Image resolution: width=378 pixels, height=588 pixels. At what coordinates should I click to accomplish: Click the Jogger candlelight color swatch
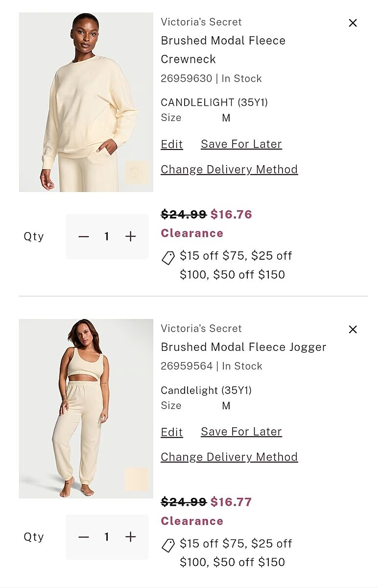point(137,479)
